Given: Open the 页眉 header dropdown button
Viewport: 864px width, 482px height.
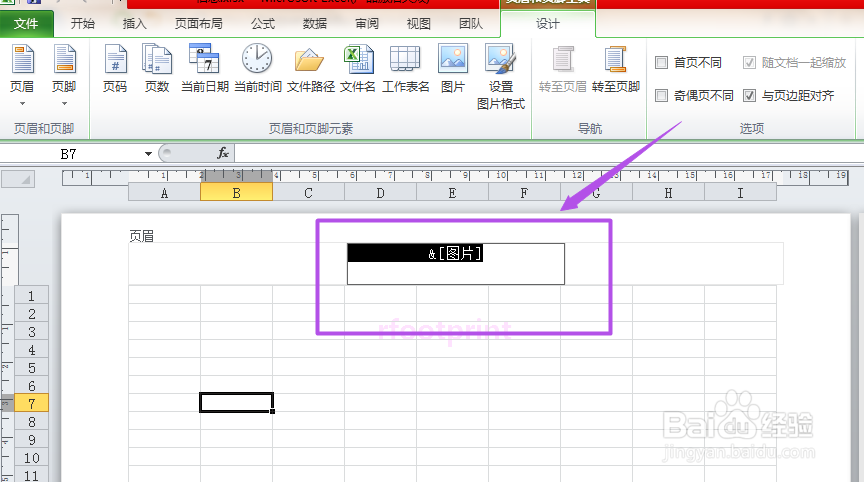Looking at the screenshot, I should click(x=23, y=75).
